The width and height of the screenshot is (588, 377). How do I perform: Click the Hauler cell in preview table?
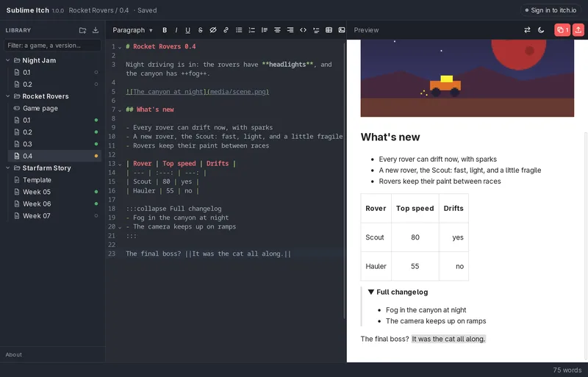click(x=376, y=266)
